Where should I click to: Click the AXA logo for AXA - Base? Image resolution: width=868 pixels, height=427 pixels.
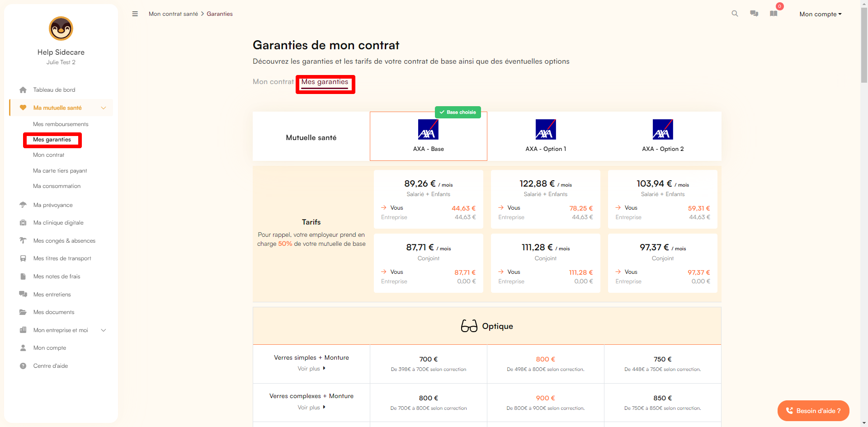pyautogui.click(x=428, y=130)
